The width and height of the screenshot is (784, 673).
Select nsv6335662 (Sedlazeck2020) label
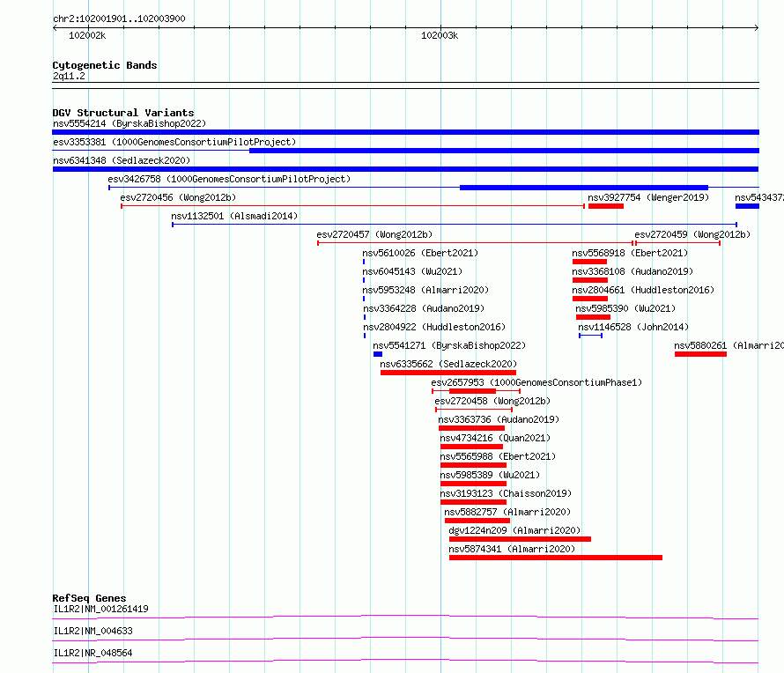[x=448, y=364]
